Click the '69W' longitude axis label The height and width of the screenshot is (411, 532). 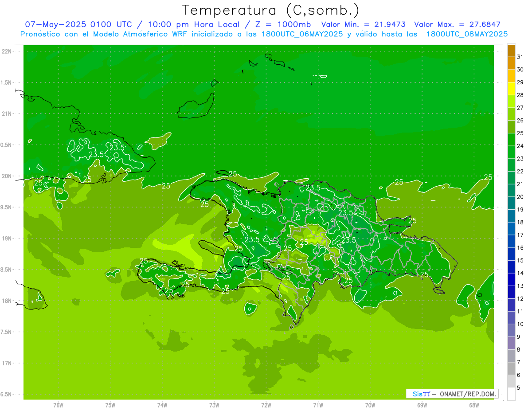(422, 405)
